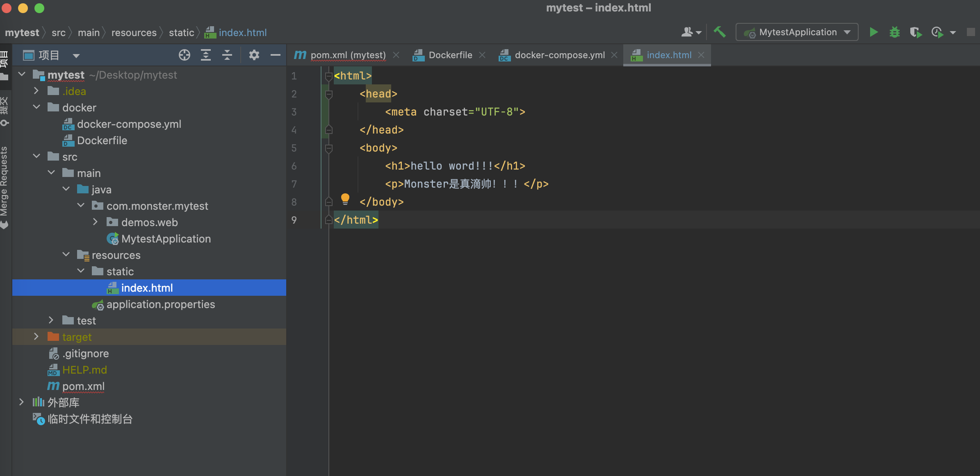Switch to pom.xml (mytest) tab
Viewport: 980px width, 476px height.
click(348, 55)
